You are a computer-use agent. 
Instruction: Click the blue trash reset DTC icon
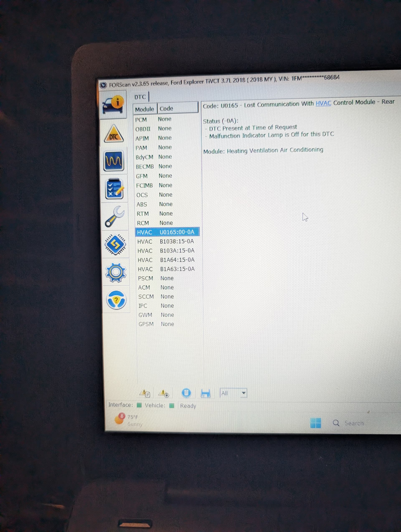tap(186, 393)
